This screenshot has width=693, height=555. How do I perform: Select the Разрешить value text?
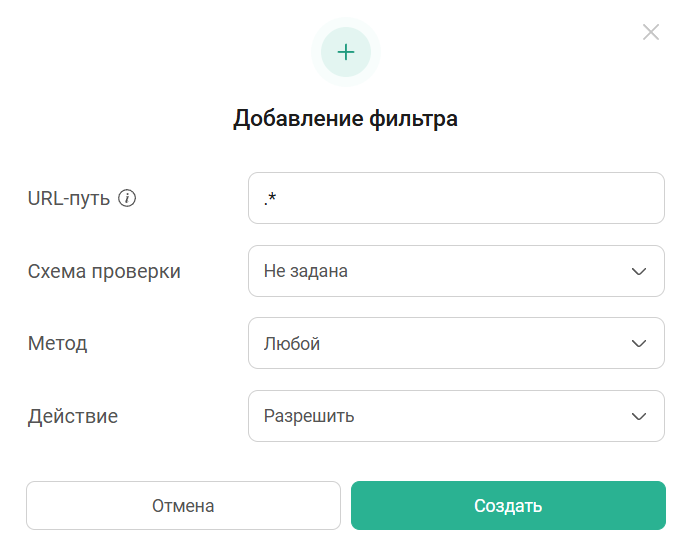(x=308, y=416)
